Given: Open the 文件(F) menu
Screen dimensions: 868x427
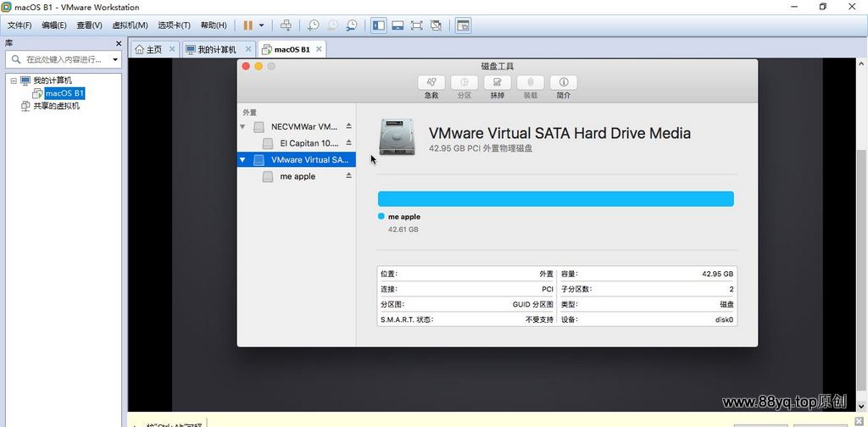Looking at the screenshot, I should coord(19,25).
